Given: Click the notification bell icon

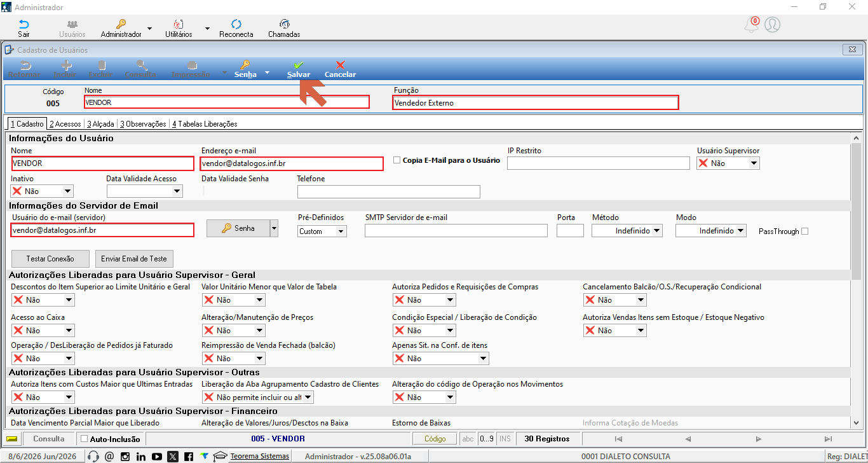Looking at the screenshot, I should tap(751, 25).
